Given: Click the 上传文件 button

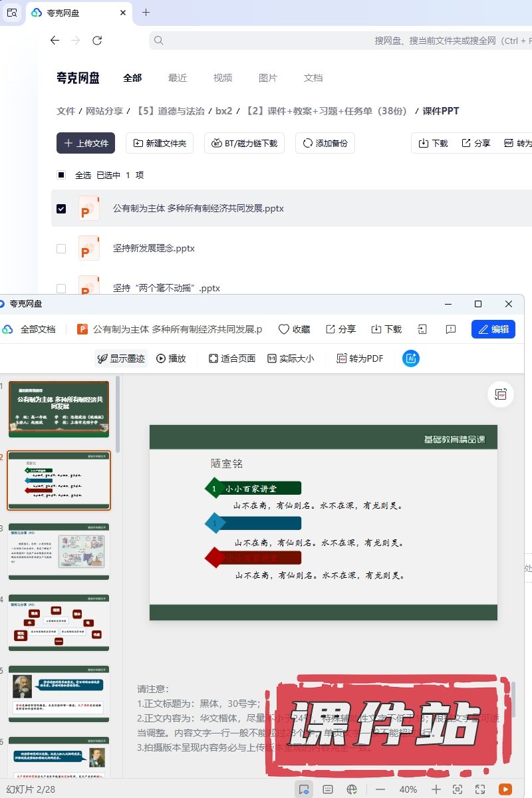Looking at the screenshot, I should [x=86, y=143].
